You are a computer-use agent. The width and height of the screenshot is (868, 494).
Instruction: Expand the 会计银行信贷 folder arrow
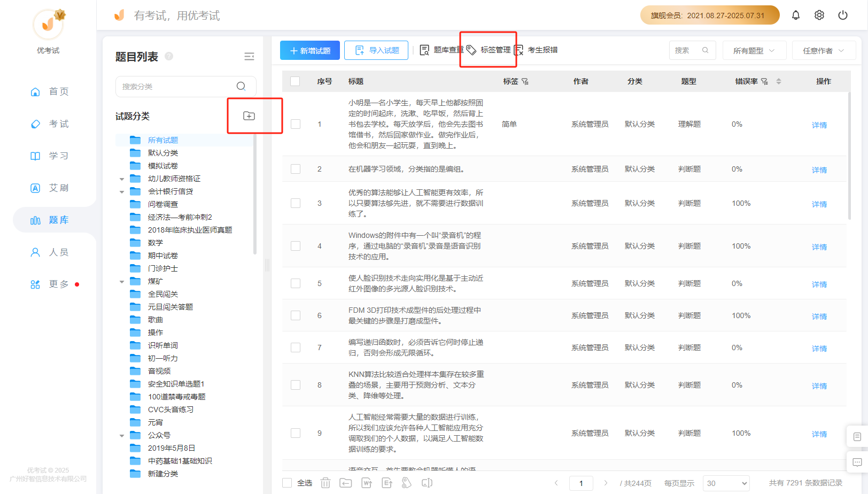pos(122,192)
